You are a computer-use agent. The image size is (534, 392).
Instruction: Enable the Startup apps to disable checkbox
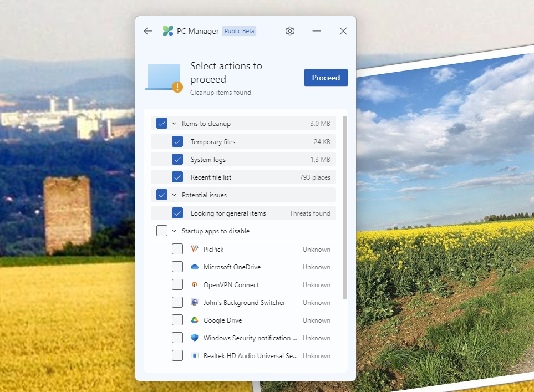pos(161,231)
